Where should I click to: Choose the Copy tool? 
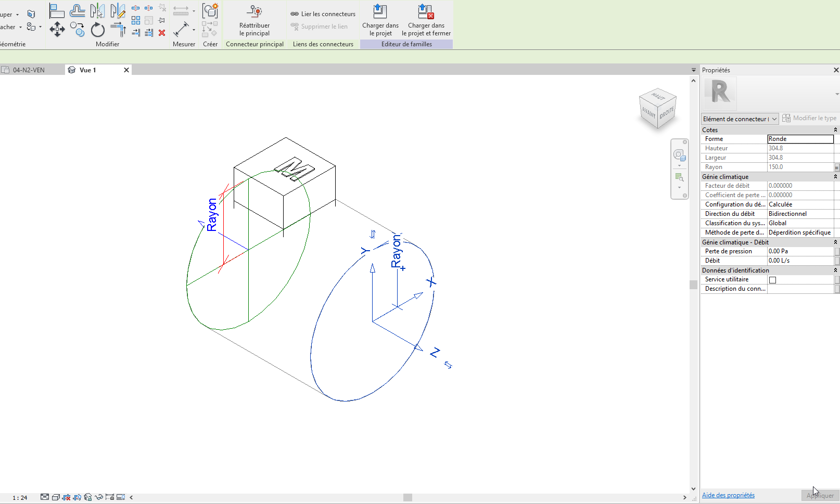click(x=77, y=30)
